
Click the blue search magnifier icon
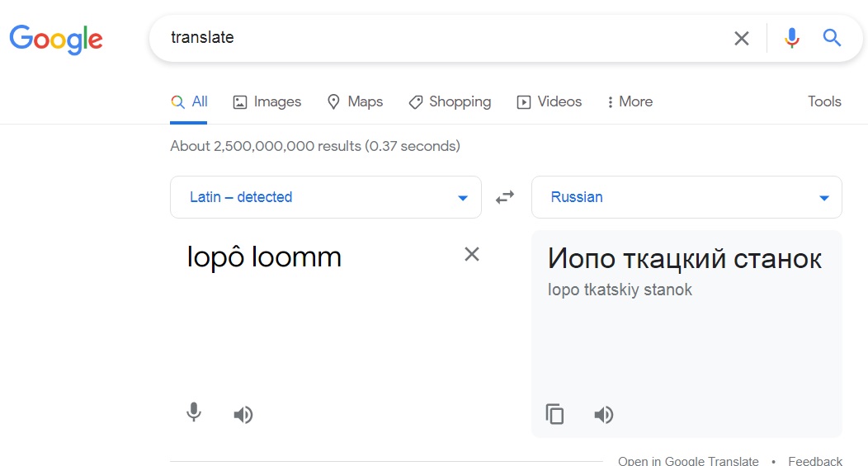pos(832,38)
